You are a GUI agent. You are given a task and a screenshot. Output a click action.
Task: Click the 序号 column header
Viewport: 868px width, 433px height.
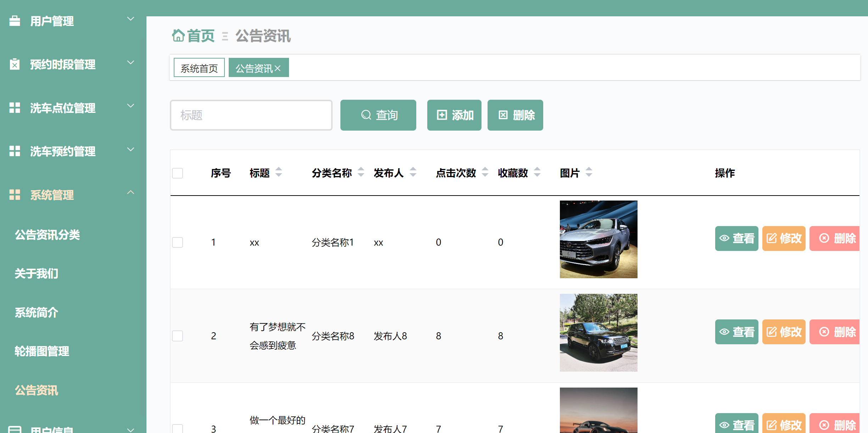221,173
